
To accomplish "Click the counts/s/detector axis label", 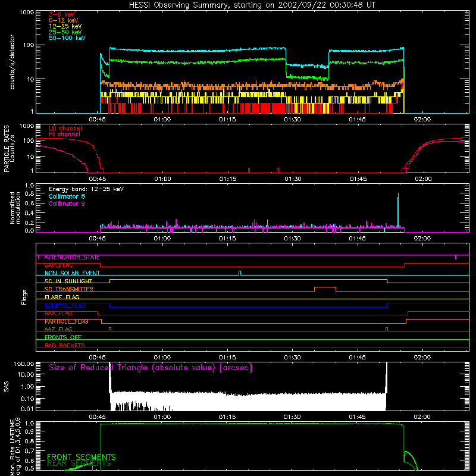I will pos(12,62).
